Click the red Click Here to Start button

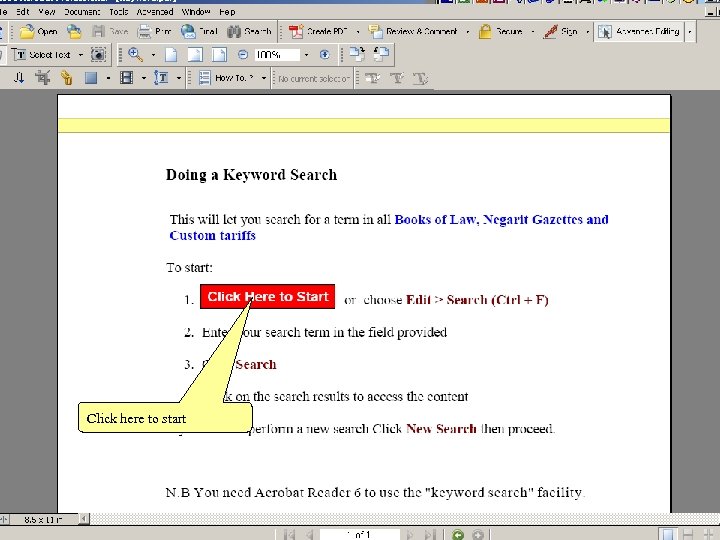(267, 297)
